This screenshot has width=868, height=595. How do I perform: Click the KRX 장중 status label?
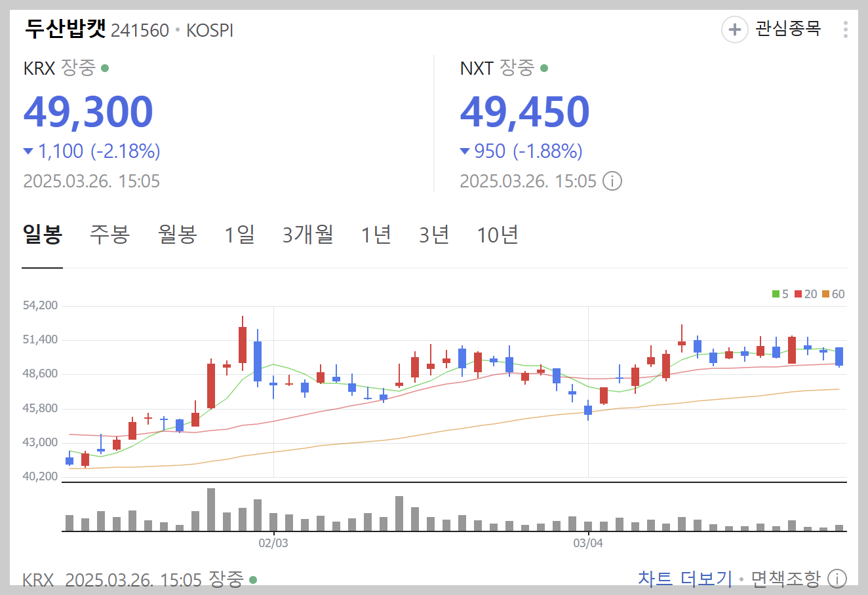[78, 67]
